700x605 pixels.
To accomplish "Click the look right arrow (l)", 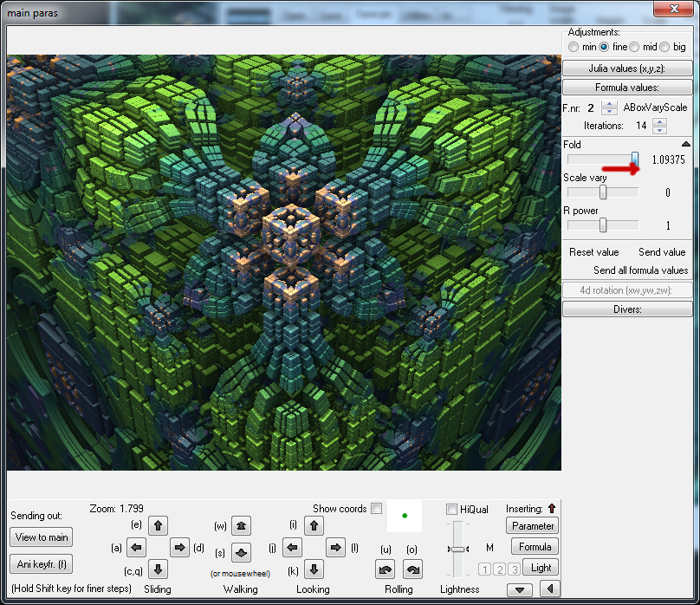I will click(336, 547).
